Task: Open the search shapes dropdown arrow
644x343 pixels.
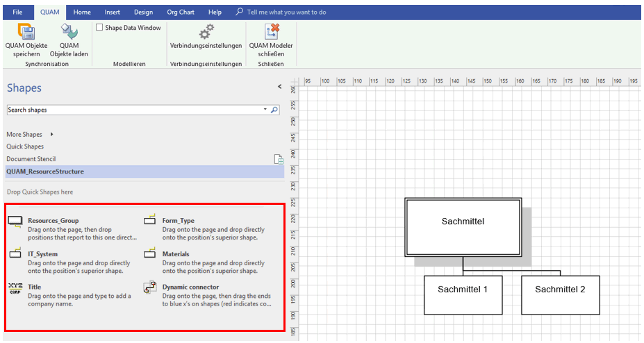Action: tap(265, 110)
